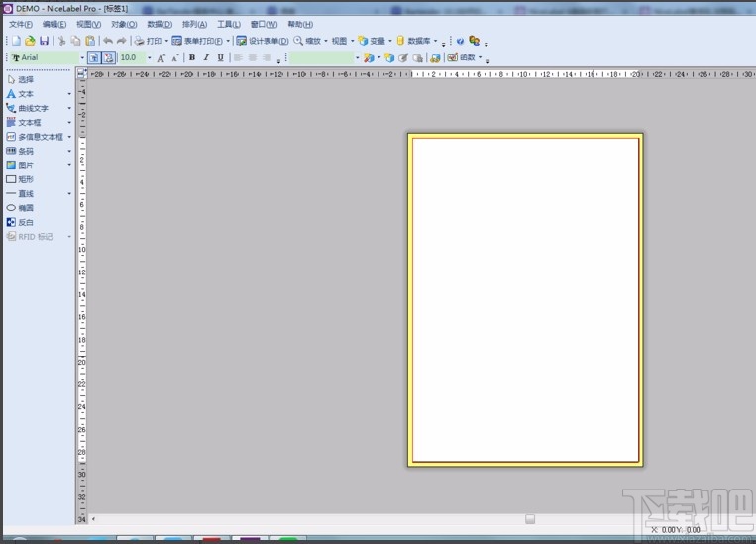Click the 打印 print button

point(148,41)
